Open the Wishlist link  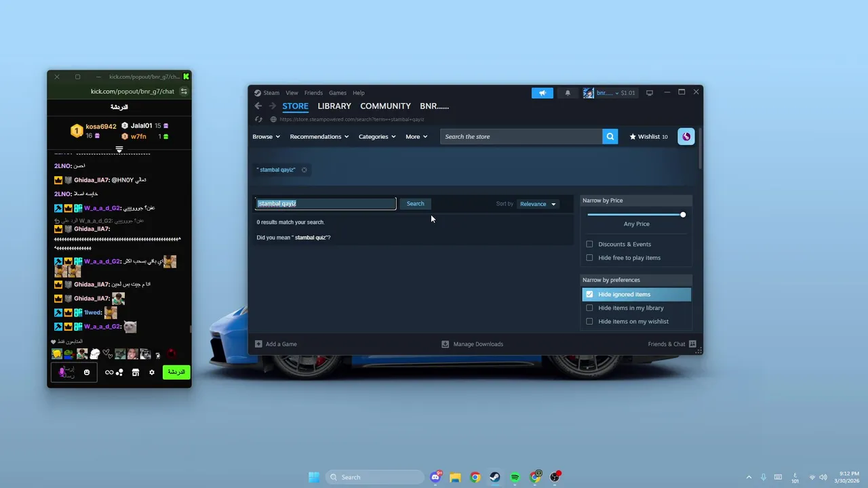click(649, 136)
